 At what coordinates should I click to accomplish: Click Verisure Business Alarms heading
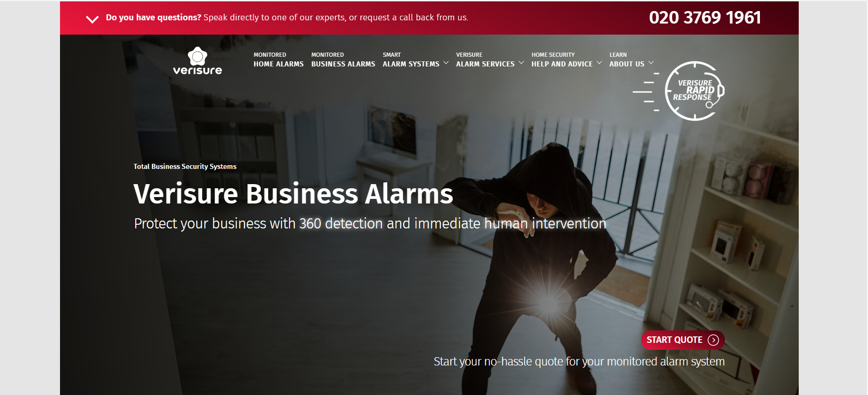(294, 194)
